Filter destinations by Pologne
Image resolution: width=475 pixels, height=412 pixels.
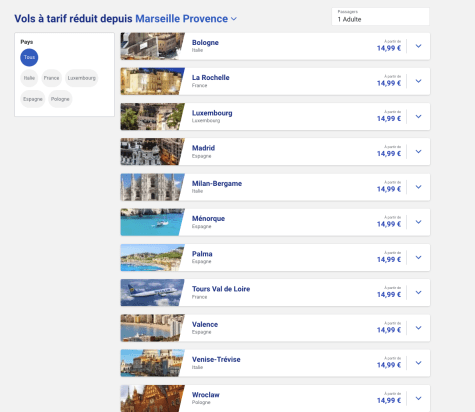coord(60,99)
